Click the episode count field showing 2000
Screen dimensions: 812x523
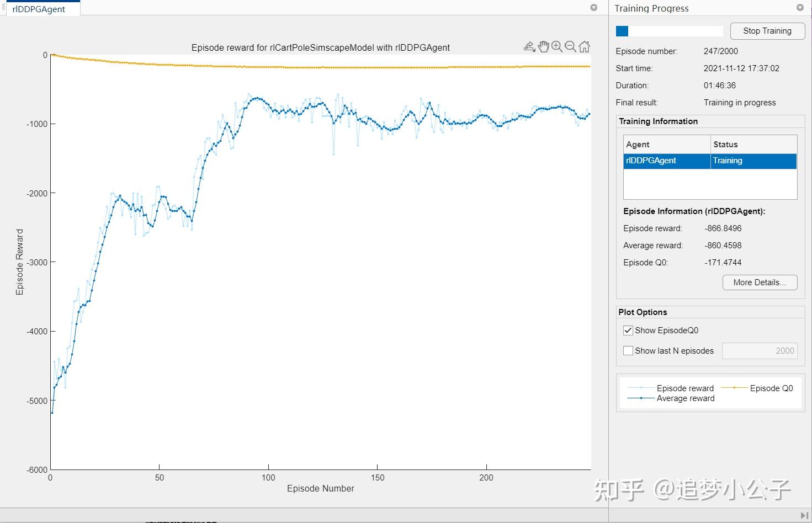pos(760,350)
